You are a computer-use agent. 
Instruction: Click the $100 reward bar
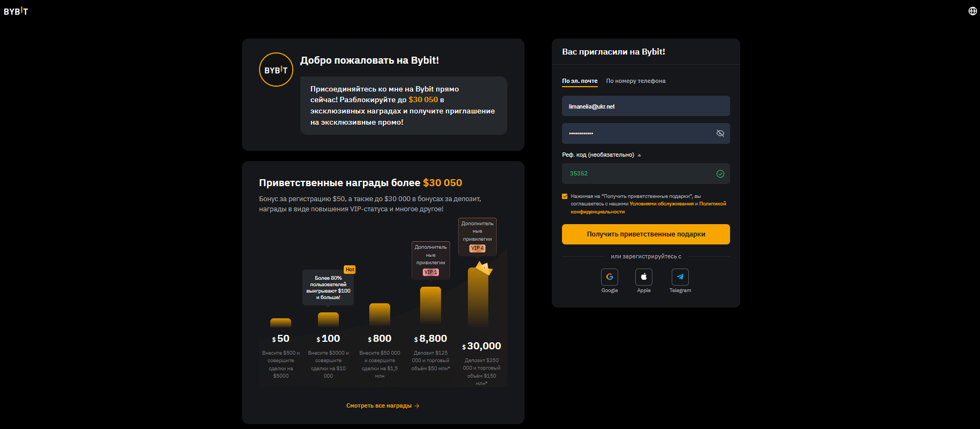pos(328,320)
